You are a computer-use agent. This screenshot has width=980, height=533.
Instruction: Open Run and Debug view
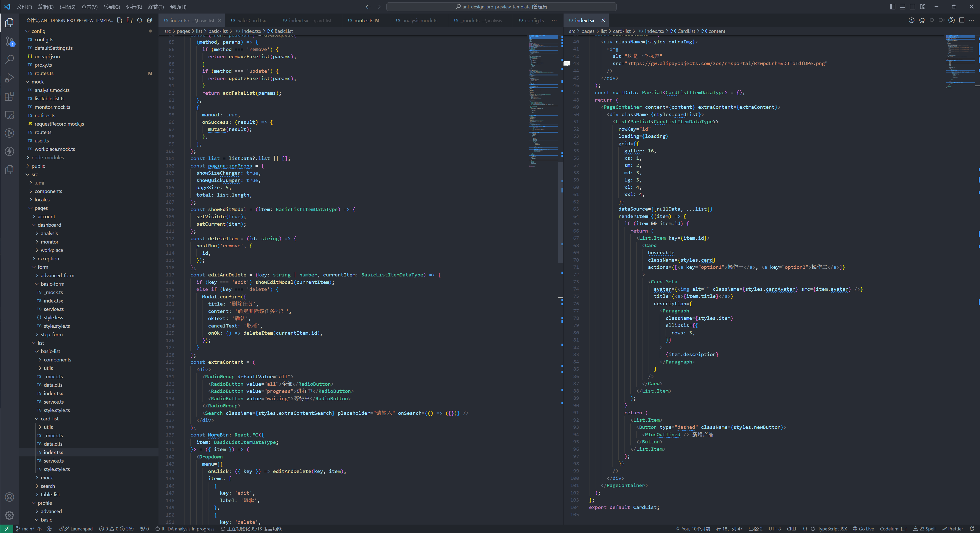[9, 78]
